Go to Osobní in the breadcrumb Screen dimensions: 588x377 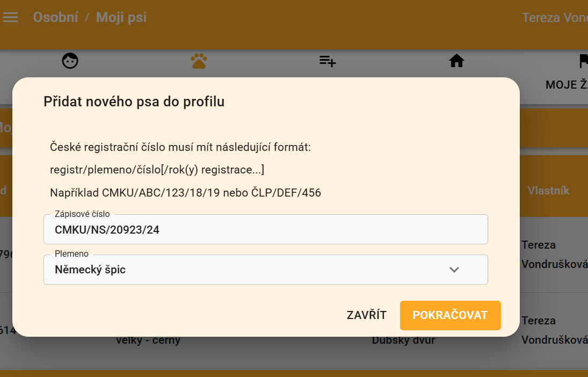(x=55, y=18)
